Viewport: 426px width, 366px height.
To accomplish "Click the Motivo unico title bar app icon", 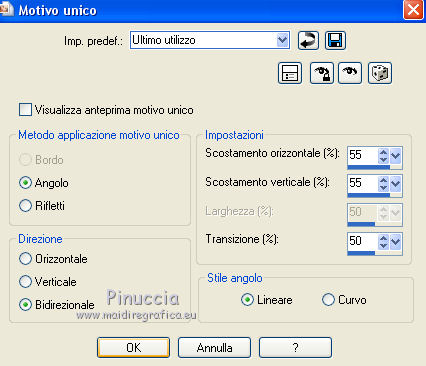I will click(7, 9).
